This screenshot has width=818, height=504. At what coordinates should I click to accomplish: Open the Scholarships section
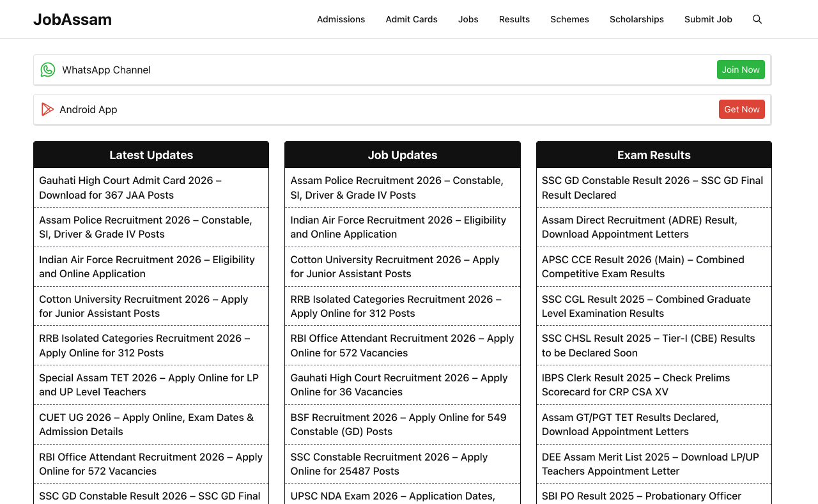coord(637,19)
